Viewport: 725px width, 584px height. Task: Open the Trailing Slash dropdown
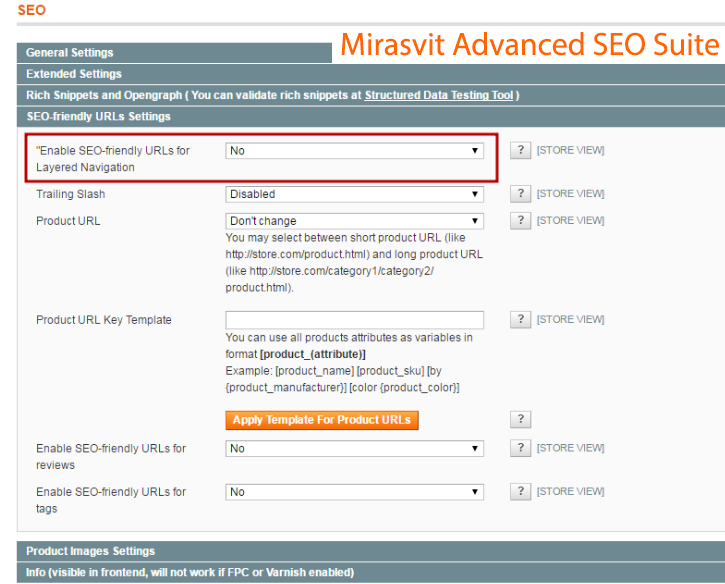pos(354,194)
